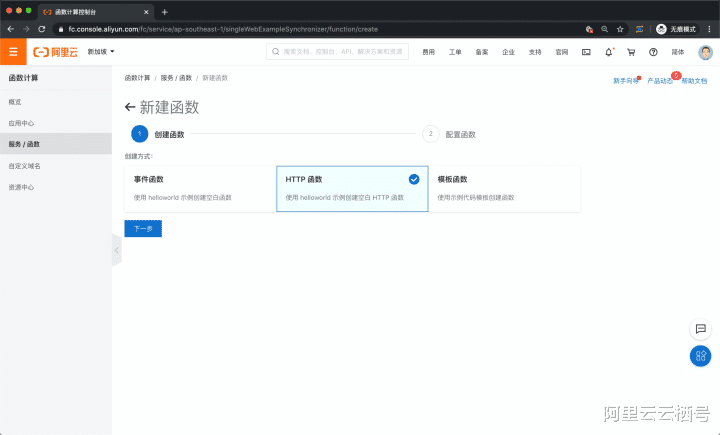The image size is (720, 435).
Task: Go forward in browser history
Action: click(x=26, y=29)
